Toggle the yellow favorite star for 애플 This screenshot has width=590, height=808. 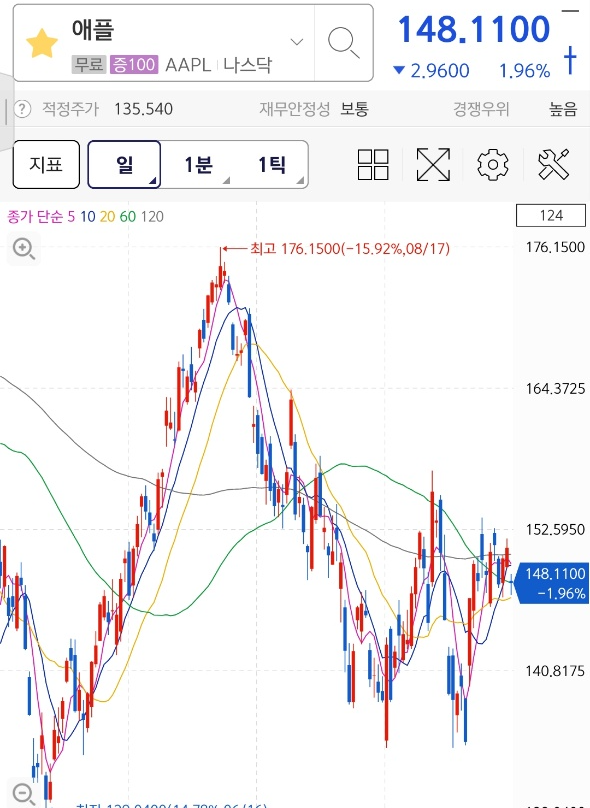pos(42,43)
